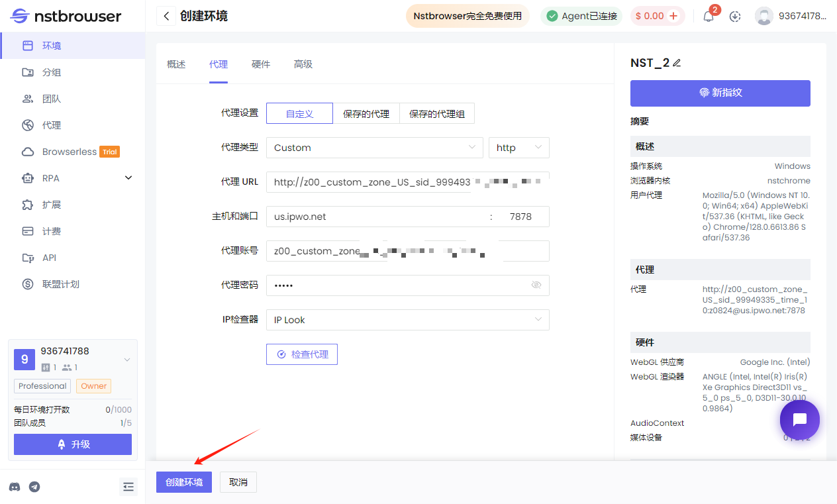Image resolution: width=837 pixels, height=504 pixels.
Task: Open the 分组 sidebar section
Action: coord(73,72)
